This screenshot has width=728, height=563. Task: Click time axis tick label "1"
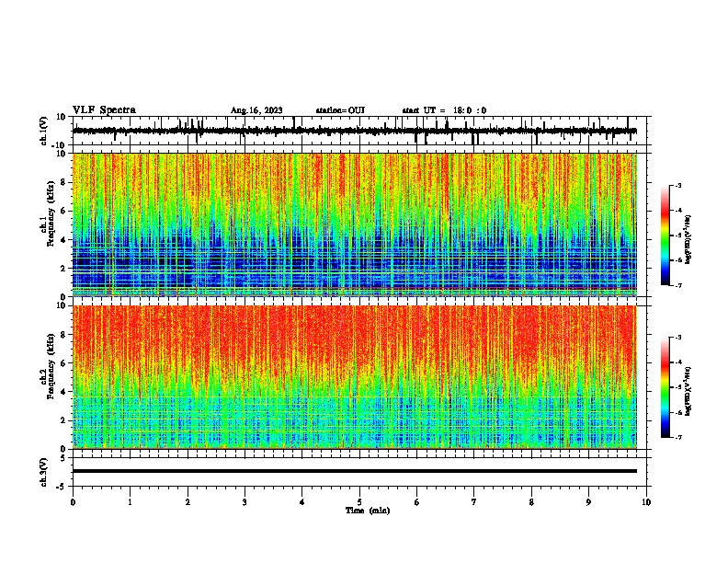pos(130,502)
